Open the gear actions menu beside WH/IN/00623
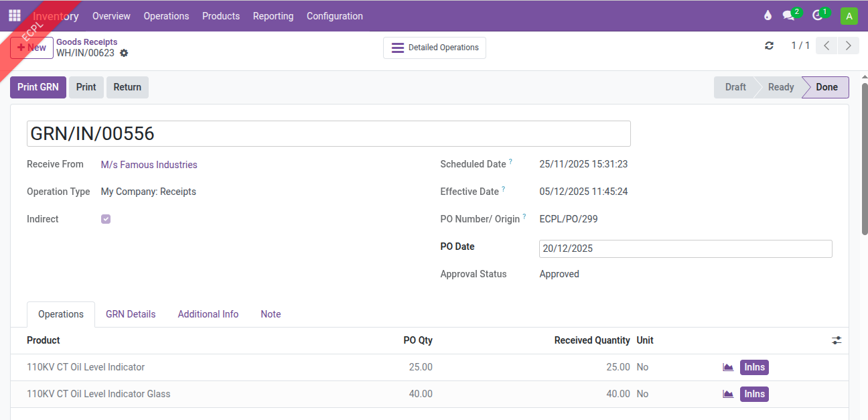868x420 pixels. point(124,53)
